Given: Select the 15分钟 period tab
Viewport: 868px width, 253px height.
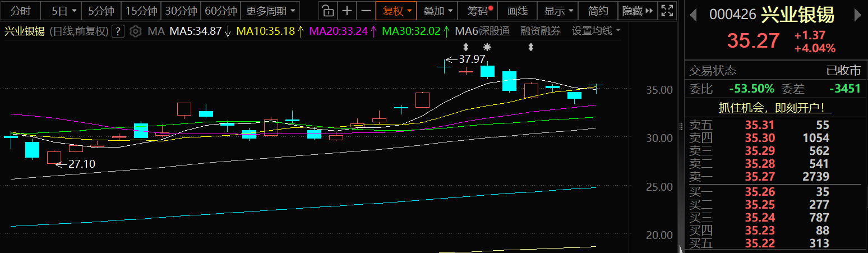Looking at the screenshot, I should pyautogui.click(x=140, y=11).
